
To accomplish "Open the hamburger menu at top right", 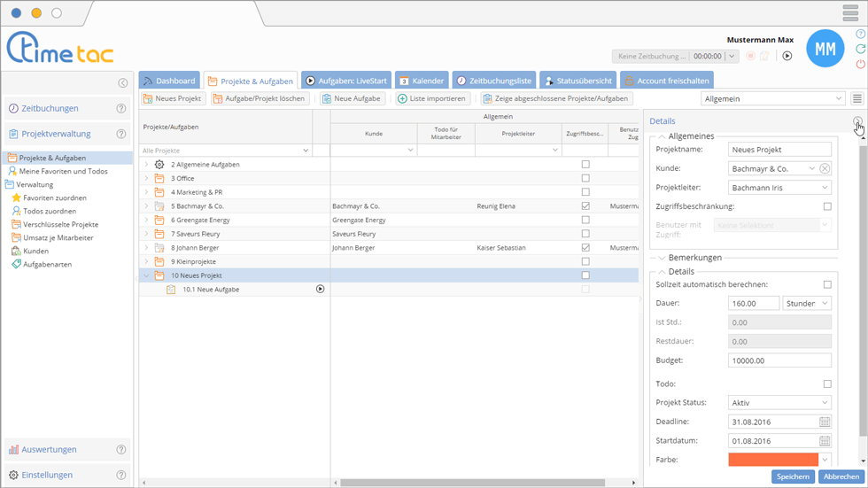I will [x=850, y=13].
